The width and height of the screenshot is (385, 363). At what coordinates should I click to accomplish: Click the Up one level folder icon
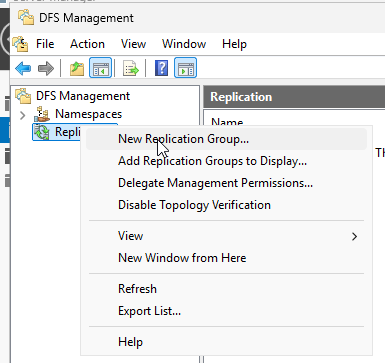(x=77, y=68)
